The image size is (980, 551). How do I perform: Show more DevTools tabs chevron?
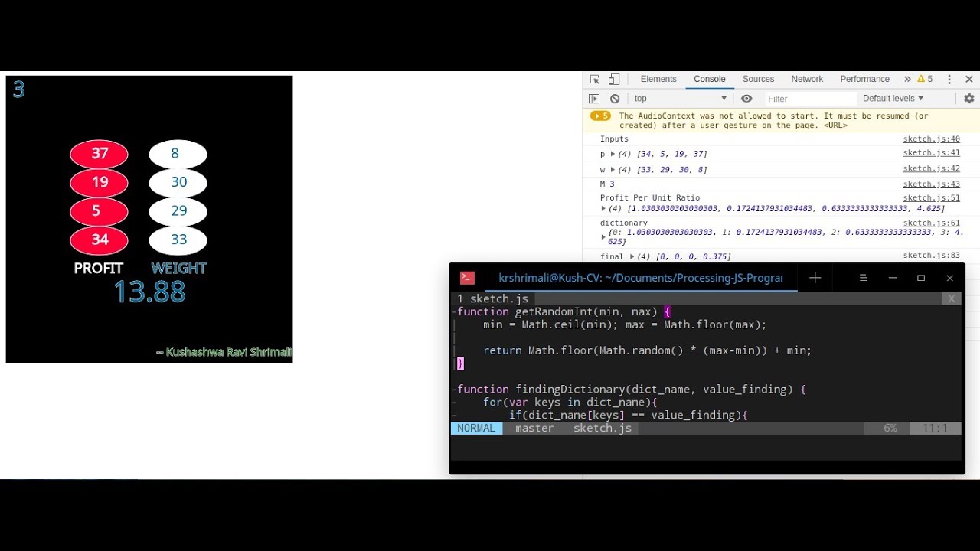(907, 79)
